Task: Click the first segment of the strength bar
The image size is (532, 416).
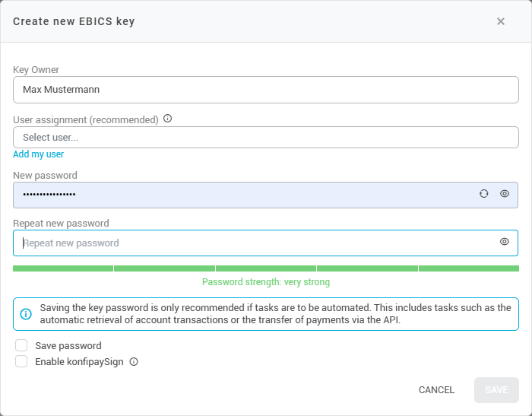Action: click(x=63, y=268)
